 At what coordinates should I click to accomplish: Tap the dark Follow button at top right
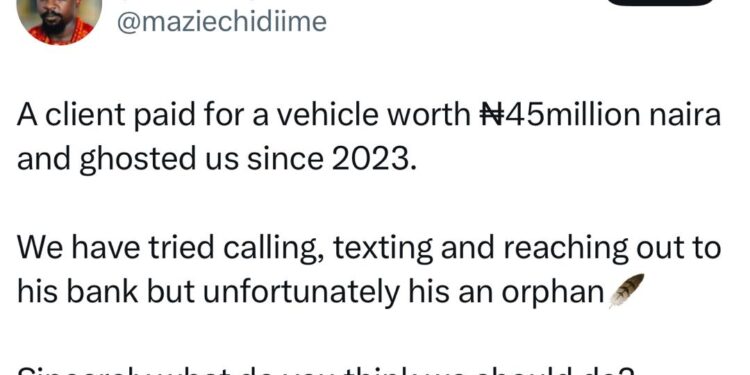660,2
